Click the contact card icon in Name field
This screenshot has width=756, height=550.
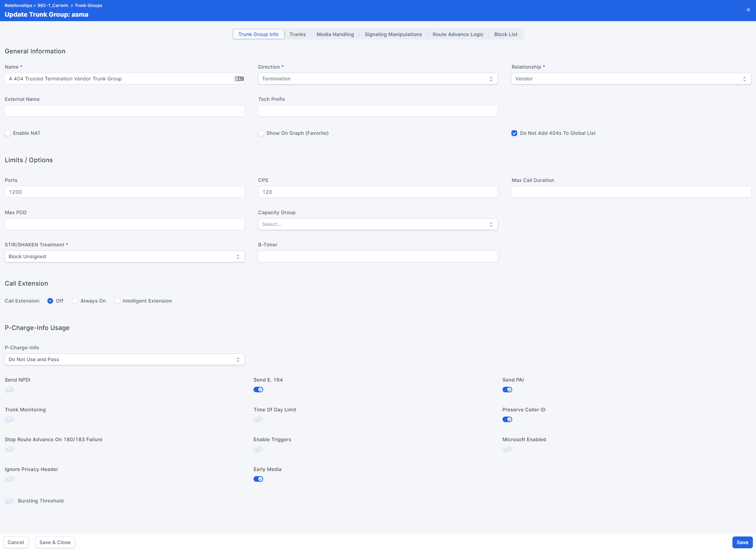coord(239,79)
